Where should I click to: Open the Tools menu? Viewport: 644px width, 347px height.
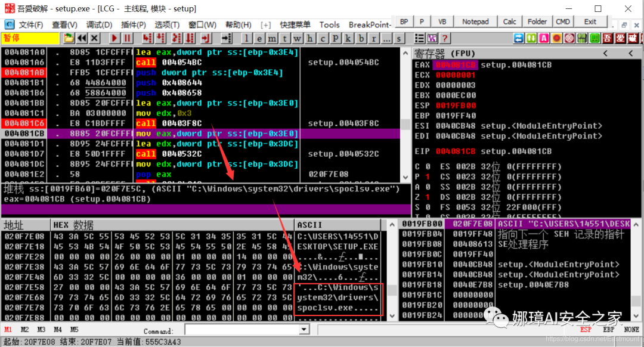click(x=329, y=24)
